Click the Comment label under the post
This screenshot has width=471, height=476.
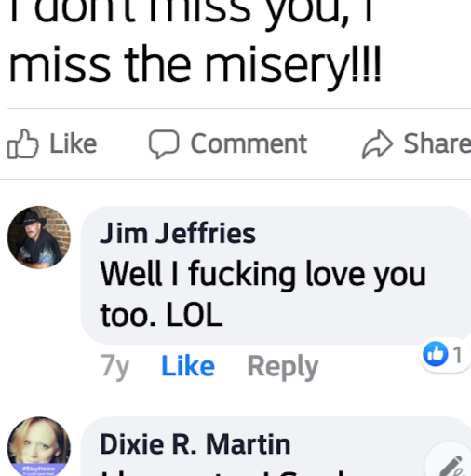(x=249, y=143)
